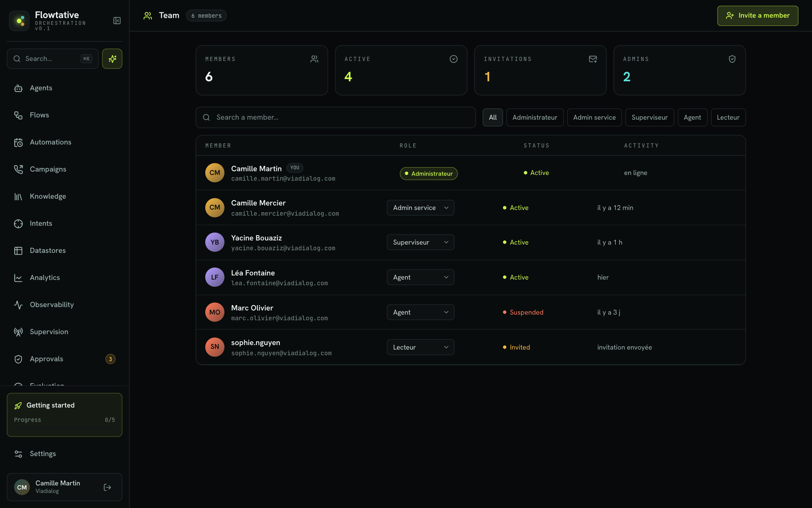812x508 pixels.
Task: Click the 'en ligne' activity text
Action: (x=635, y=173)
